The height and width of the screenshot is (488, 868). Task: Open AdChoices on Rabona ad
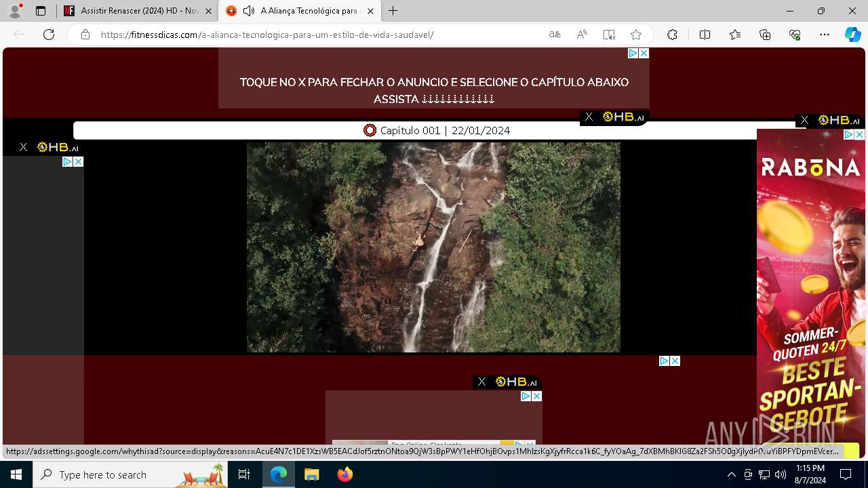tap(848, 135)
